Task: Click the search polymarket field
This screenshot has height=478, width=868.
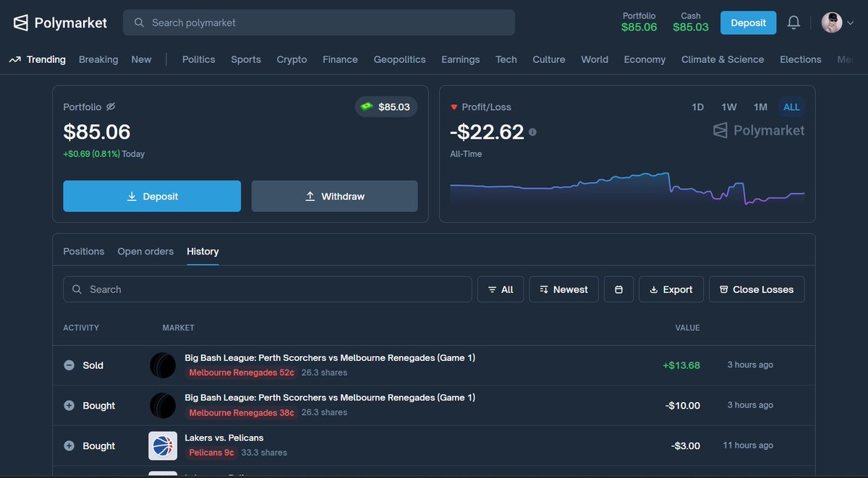Action: 319,22
